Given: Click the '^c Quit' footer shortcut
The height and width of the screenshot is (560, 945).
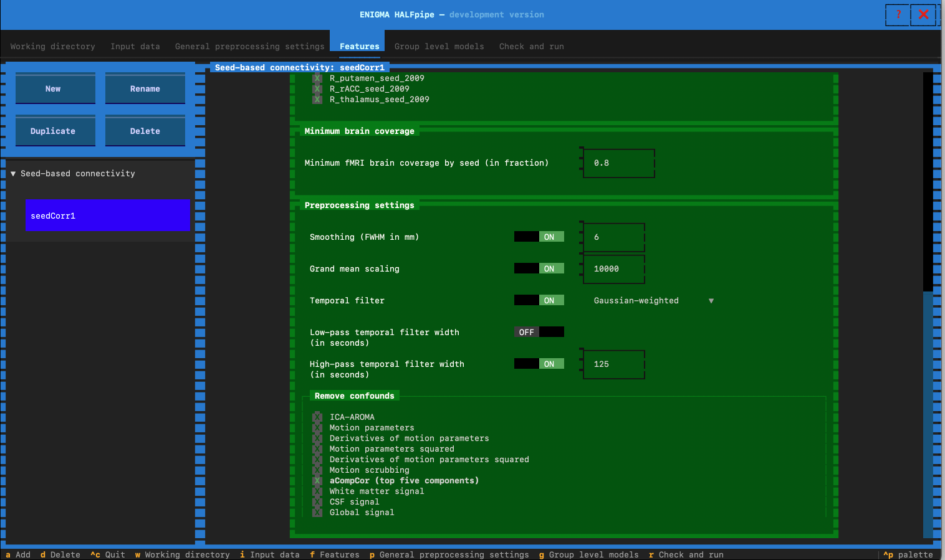Looking at the screenshot, I should 108,554.
